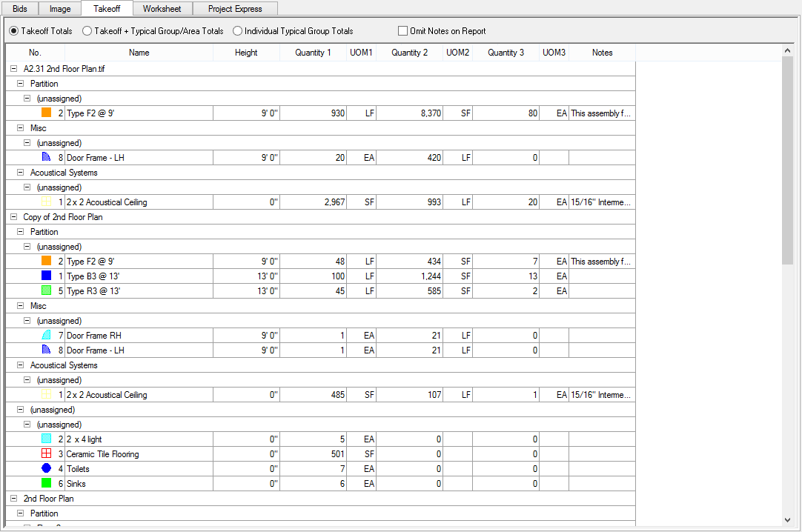Click the red grid Ceramic Tile Flooring icon

click(x=47, y=453)
